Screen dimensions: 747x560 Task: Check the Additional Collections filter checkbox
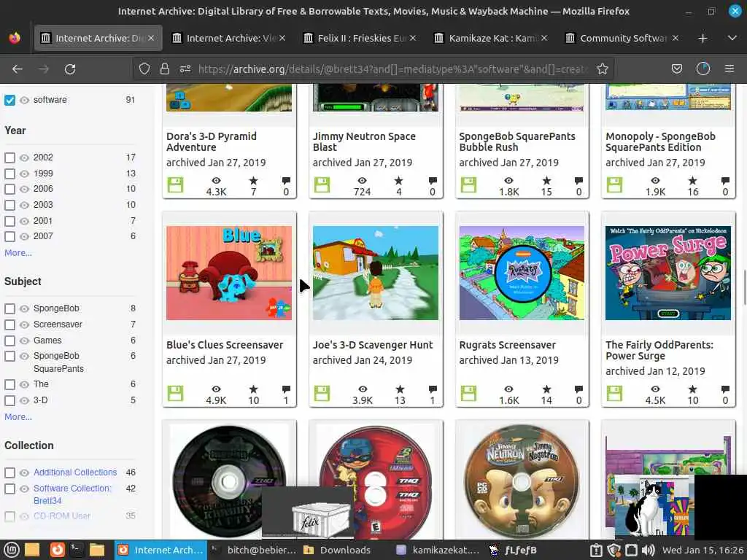(9, 472)
